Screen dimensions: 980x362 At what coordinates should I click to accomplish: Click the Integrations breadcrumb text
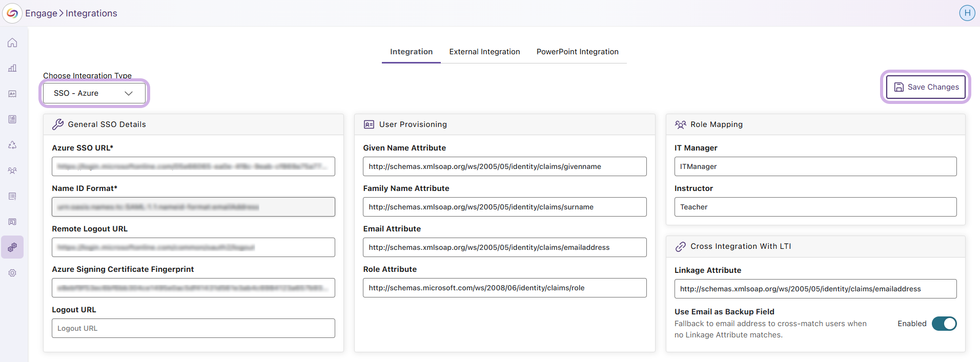point(91,13)
